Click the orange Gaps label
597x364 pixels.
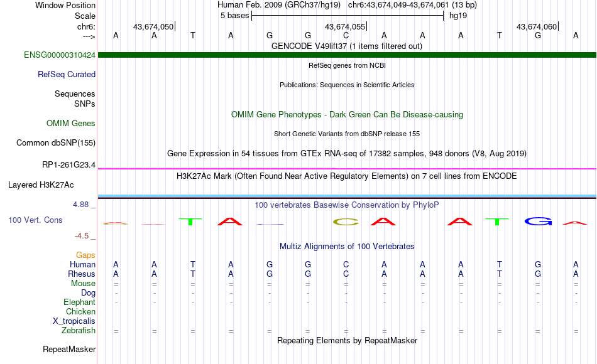point(85,255)
